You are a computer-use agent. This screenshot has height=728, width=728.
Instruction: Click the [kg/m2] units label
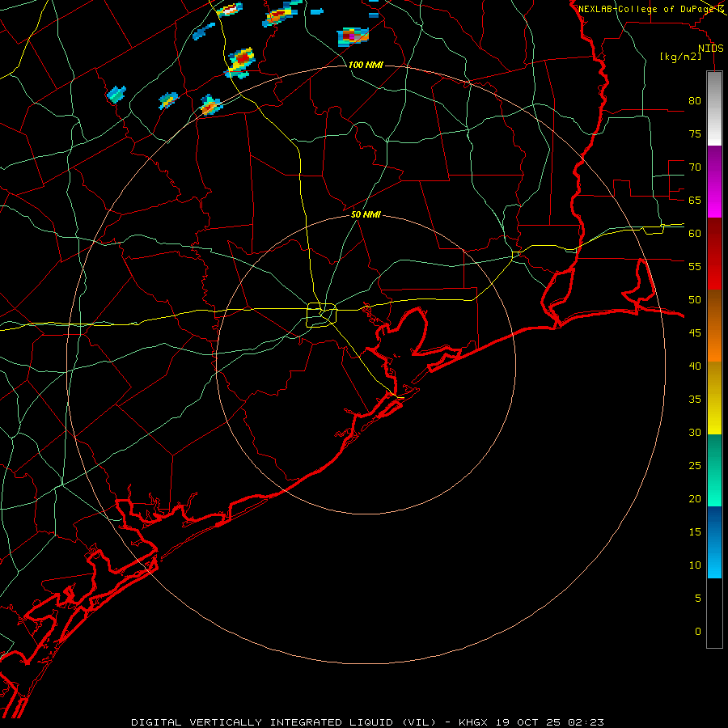click(x=680, y=57)
